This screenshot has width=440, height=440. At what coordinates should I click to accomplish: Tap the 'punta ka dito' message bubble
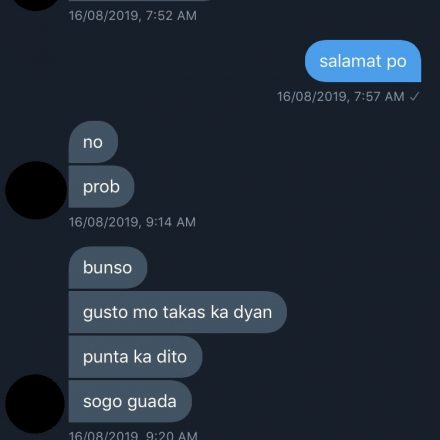pyautogui.click(x=135, y=357)
